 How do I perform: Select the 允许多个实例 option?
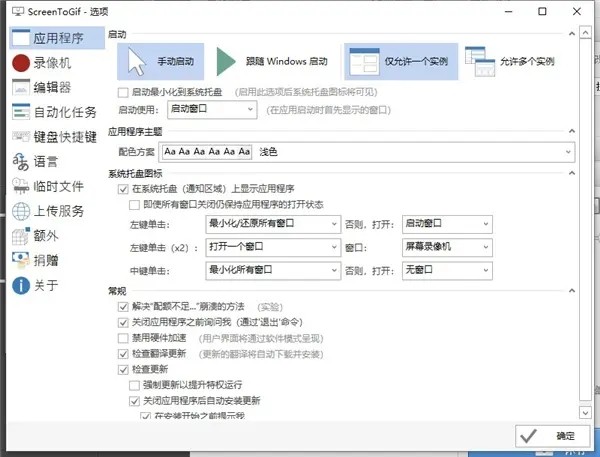[x=510, y=61]
